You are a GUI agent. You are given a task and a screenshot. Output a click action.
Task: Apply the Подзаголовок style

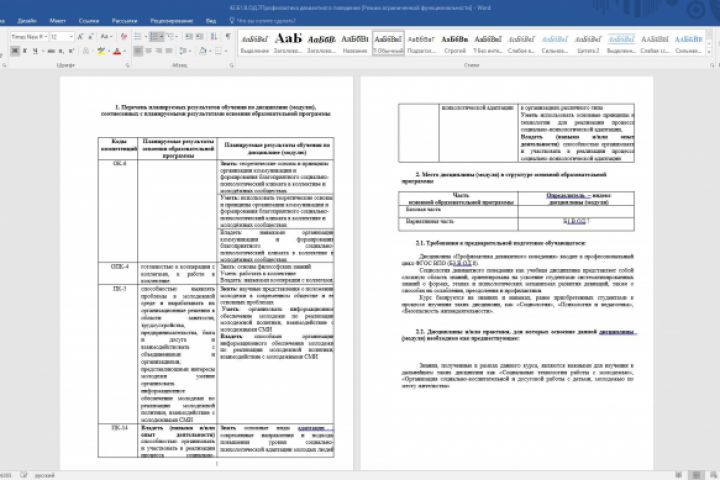point(421,43)
